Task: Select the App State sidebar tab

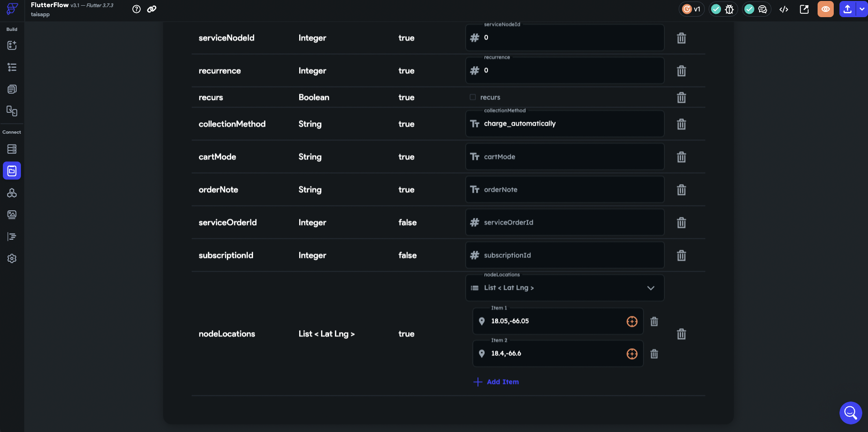Action: click(x=12, y=171)
